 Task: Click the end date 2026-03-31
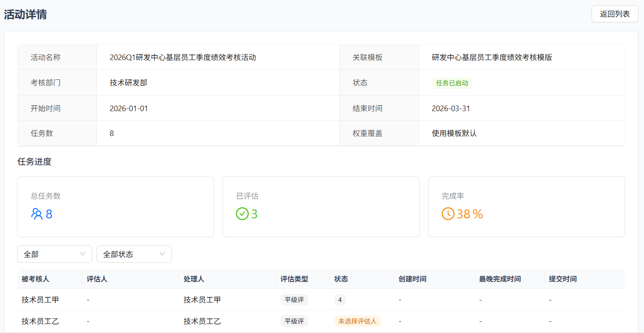[451, 108]
